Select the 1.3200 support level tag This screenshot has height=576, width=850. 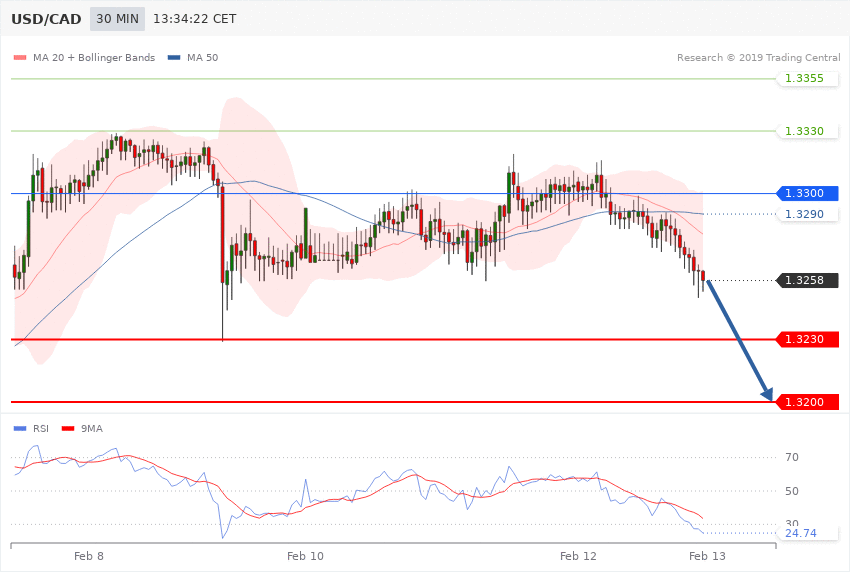[x=808, y=402]
